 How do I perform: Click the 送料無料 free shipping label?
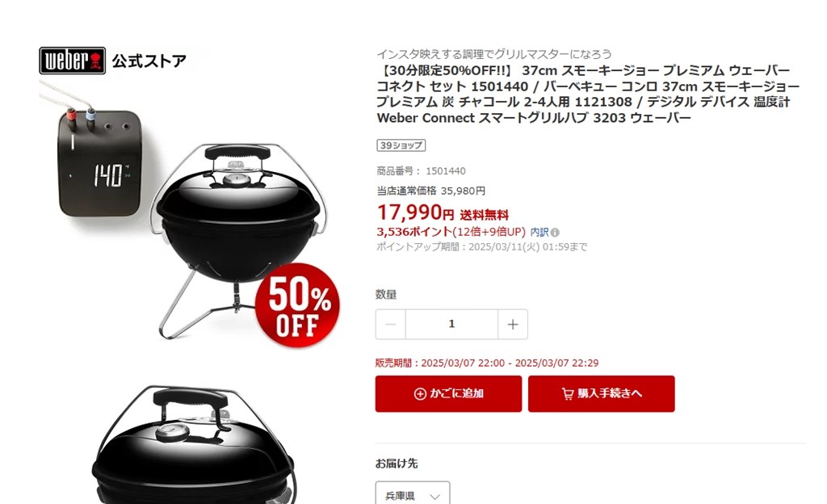(x=485, y=215)
